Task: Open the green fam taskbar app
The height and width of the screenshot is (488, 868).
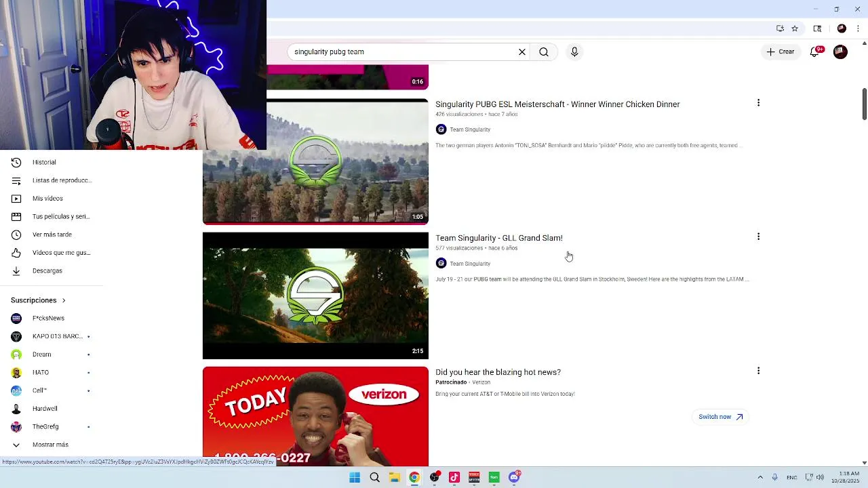Action: (x=494, y=477)
